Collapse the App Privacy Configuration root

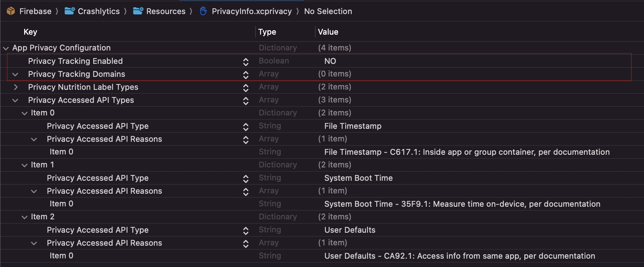point(6,48)
